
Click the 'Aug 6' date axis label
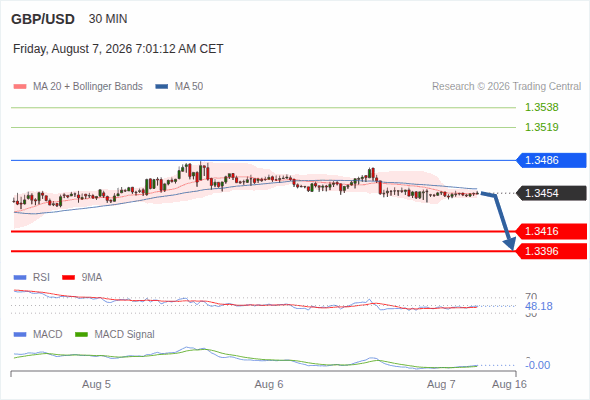269,384
